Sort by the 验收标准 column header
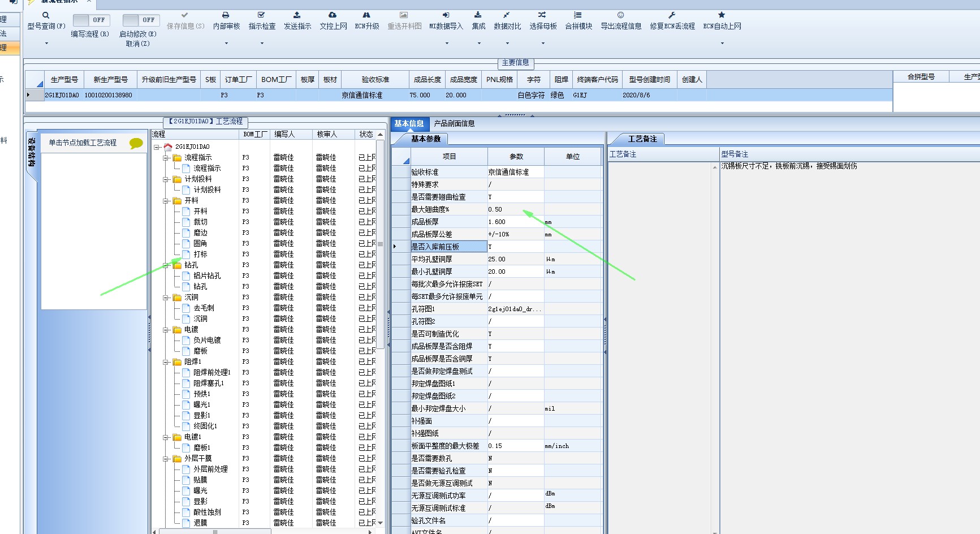 click(375, 80)
